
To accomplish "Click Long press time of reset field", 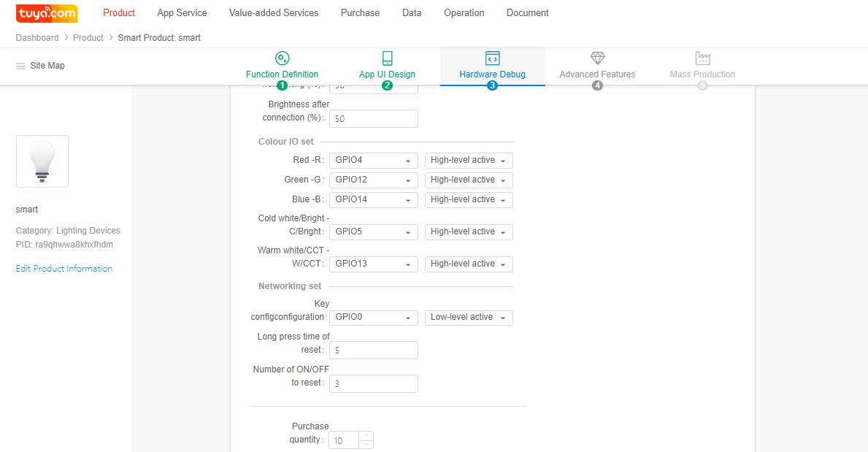I will point(374,350).
